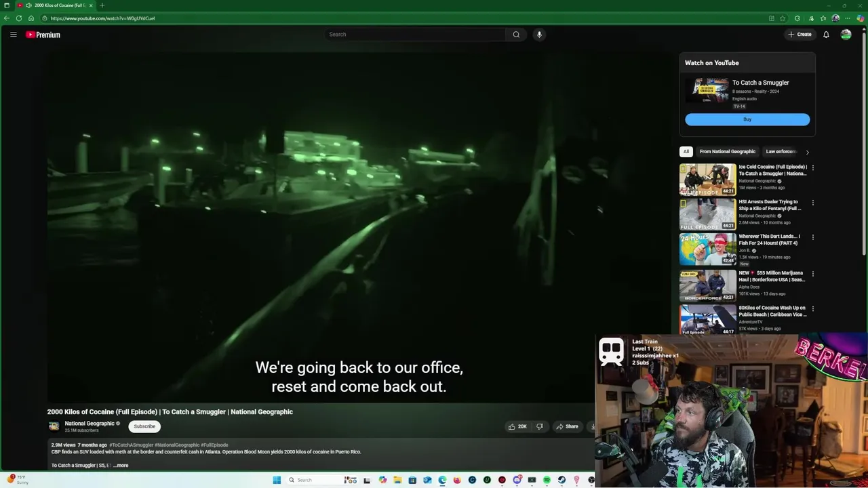Select the All filter chip
This screenshot has height=488, width=868.
(x=686, y=152)
